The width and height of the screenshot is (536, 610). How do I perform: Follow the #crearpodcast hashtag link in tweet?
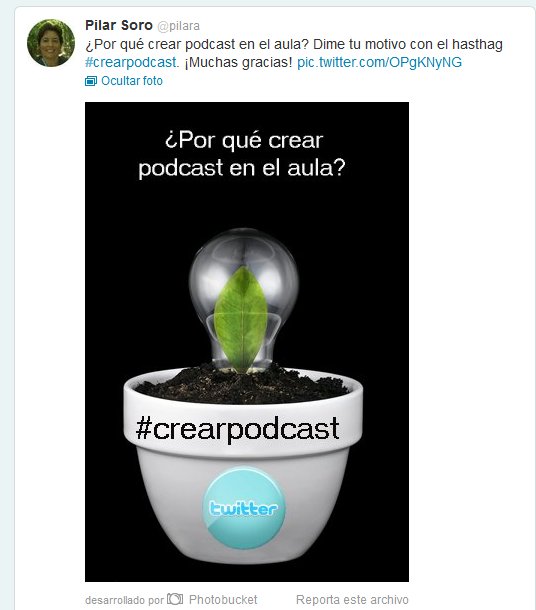(131, 62)
